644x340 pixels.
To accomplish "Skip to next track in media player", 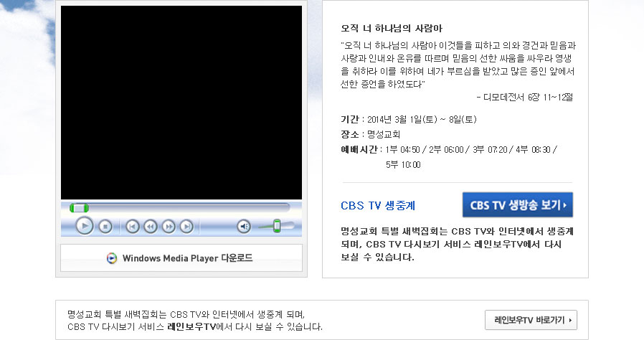I will click(x=186, y=226).
